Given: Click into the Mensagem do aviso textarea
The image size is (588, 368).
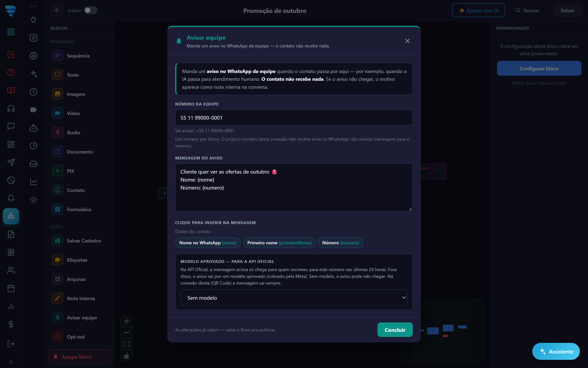Looking at the screenshot, I should (294, 187).
